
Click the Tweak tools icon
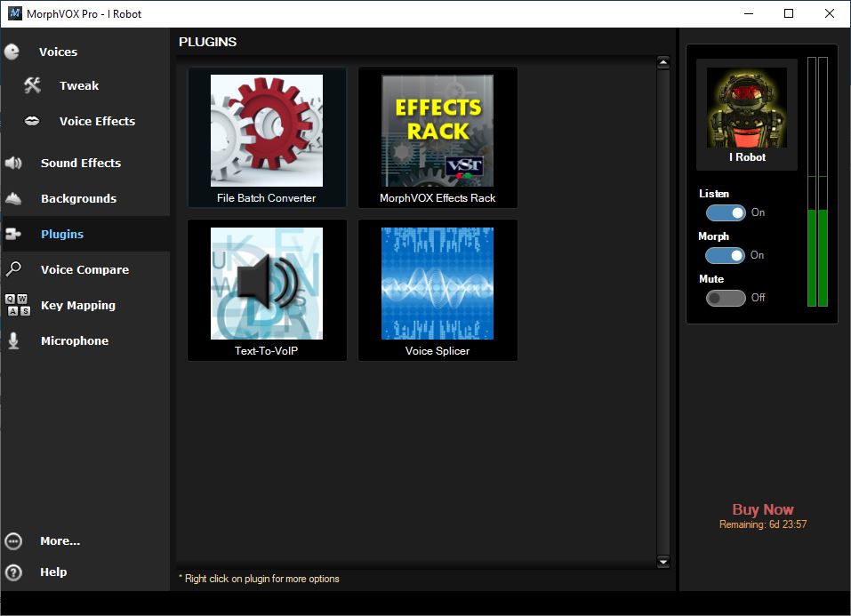[32, 85]
